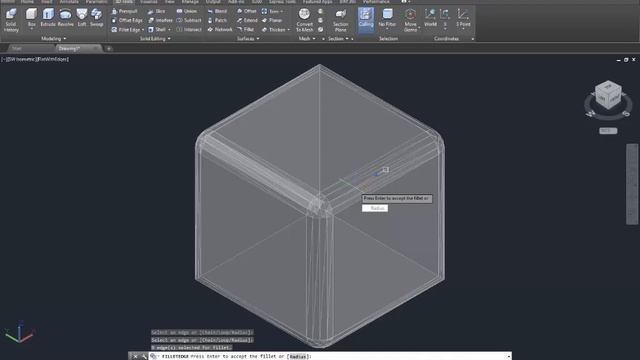Create a surface Blend
The width and height of the screenshot is (640, 360).
pos(217,11)
